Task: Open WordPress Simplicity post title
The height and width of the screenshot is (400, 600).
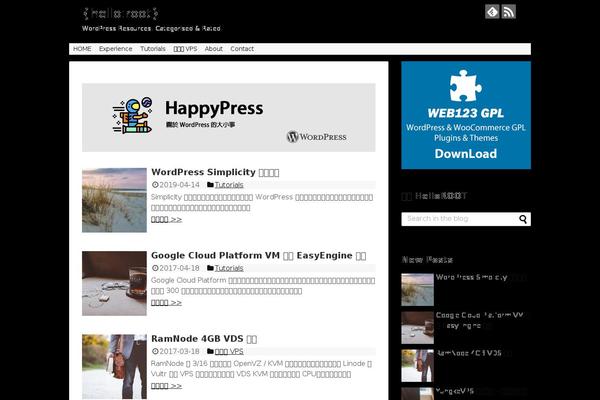Action: click(215, 172)
